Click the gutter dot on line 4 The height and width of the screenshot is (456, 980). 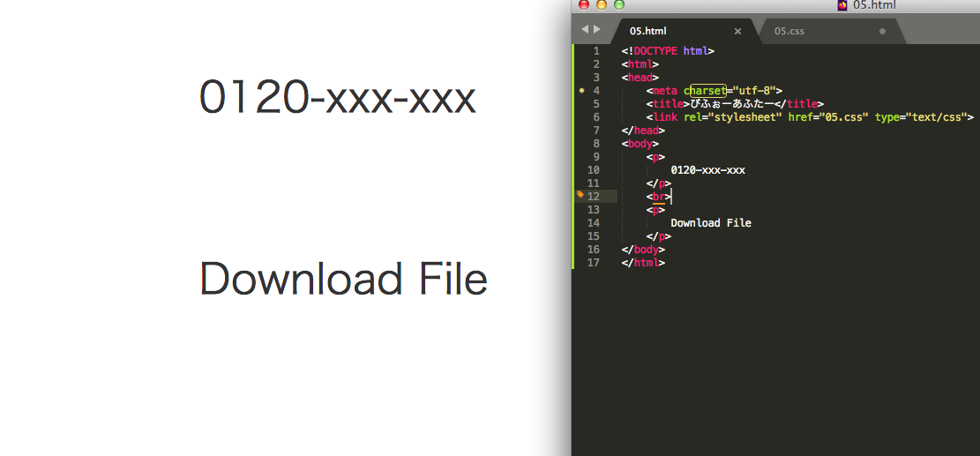pyautogui.click(x=582, y=91)
